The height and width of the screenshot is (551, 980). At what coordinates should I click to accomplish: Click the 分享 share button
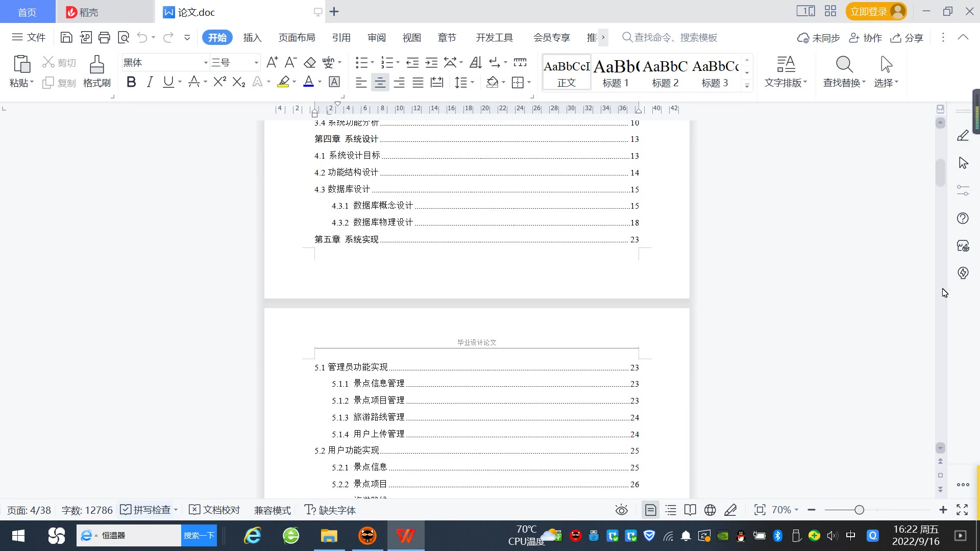click(907, 38)
